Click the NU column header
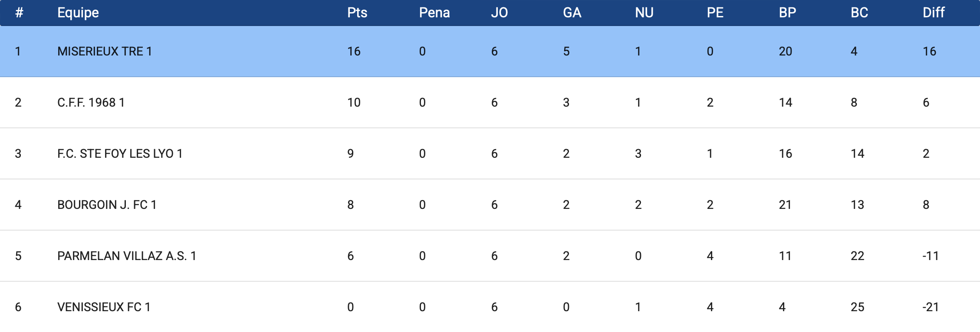Screen dimensions: 980x332 [x=644, y=13]
